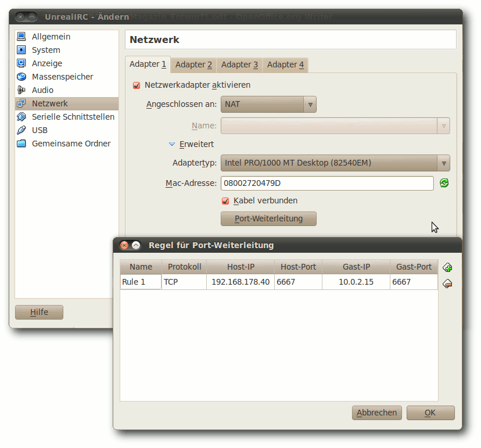This screenshot has width=481, height=448.
Task: Click the Mac-Adresse input field
Action: (327, 183)
